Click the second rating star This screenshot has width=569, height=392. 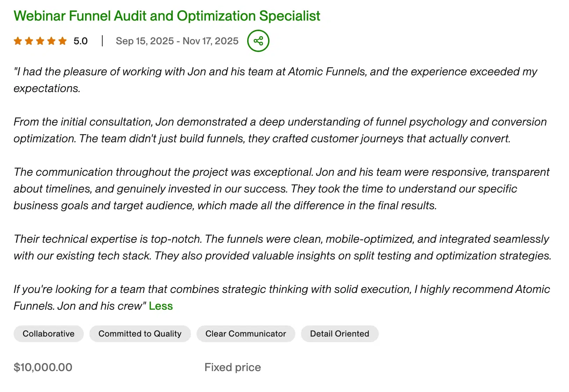(29, 41)
